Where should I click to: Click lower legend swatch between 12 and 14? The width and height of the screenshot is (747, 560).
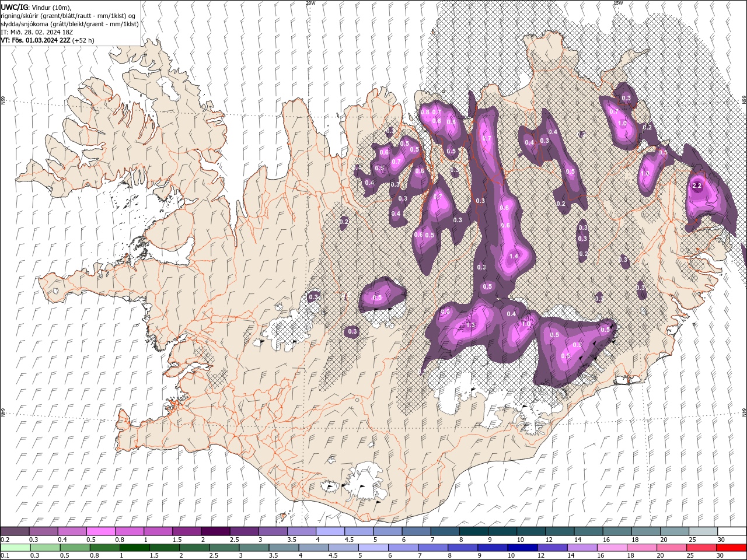[x=552, y=548]
